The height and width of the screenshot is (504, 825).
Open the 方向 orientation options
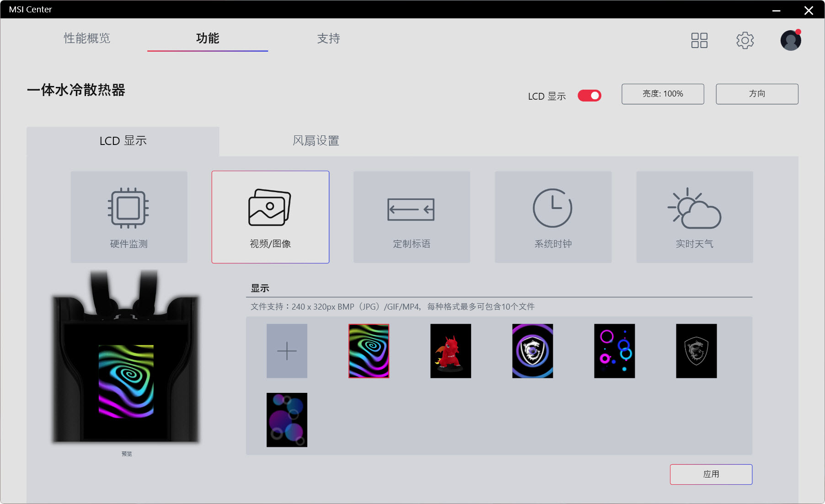(x=756, y=94)
